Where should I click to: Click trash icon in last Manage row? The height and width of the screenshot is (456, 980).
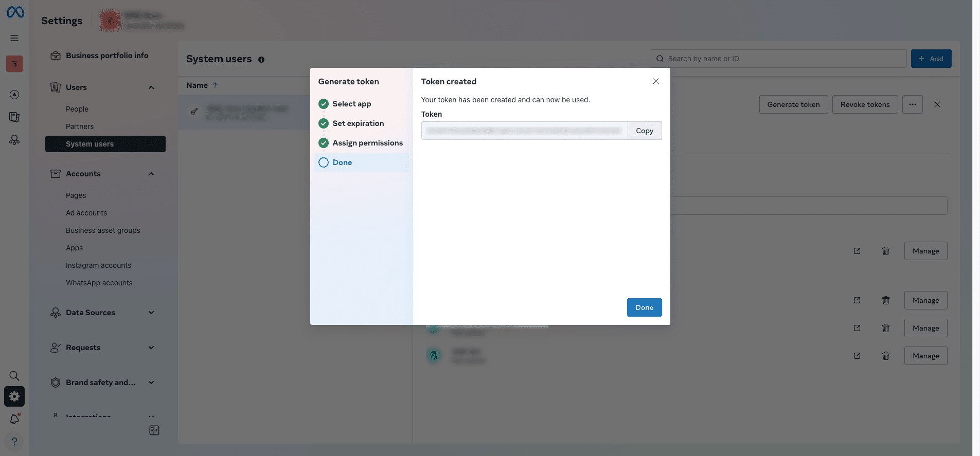(x=886, y=356)
